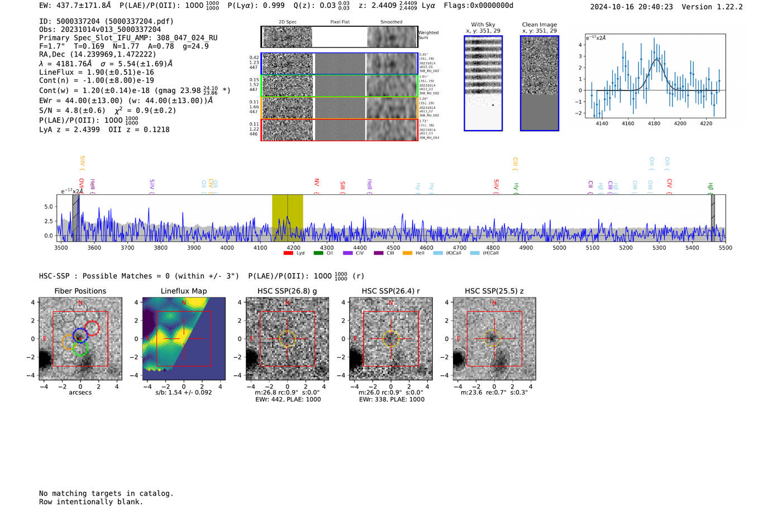
Task: Select the green-bordered 2D fiber spectrum row
Action: tap(340, 86)
